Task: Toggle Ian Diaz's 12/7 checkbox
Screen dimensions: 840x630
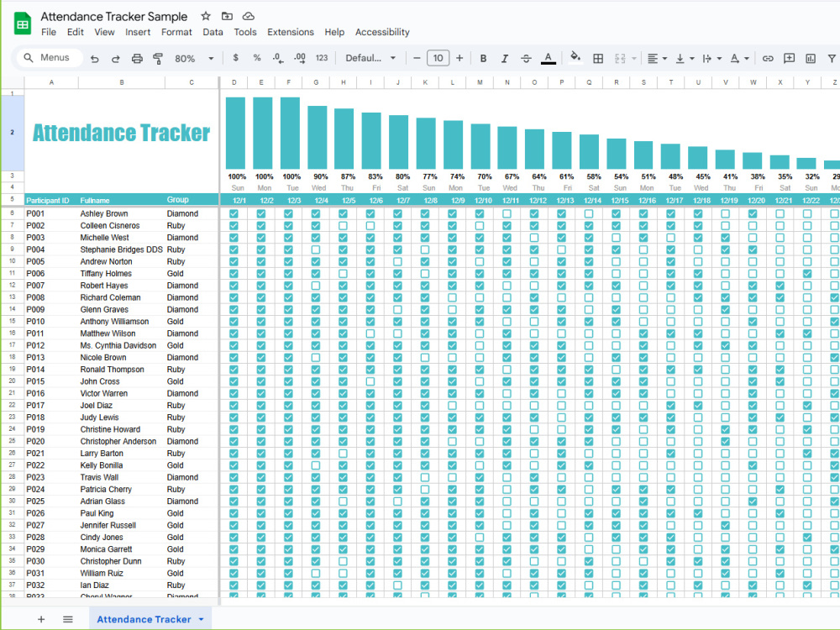Action: click(397, 585)
